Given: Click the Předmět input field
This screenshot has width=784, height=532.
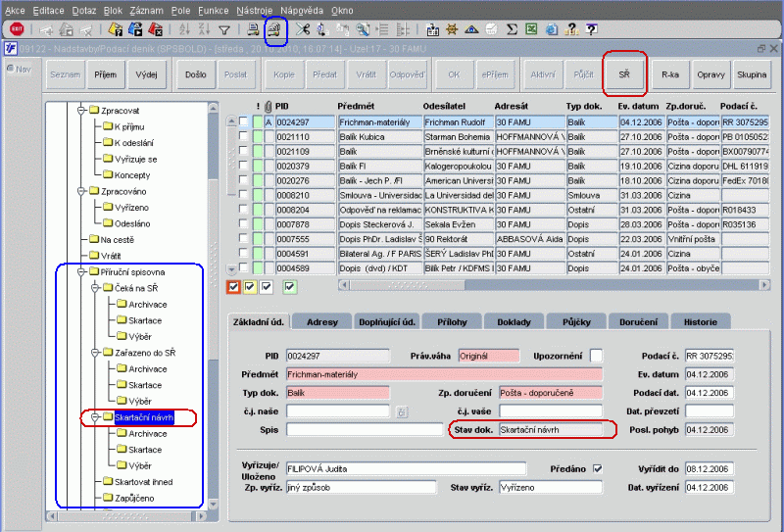Looking at the screenshot, I should 445,374.
